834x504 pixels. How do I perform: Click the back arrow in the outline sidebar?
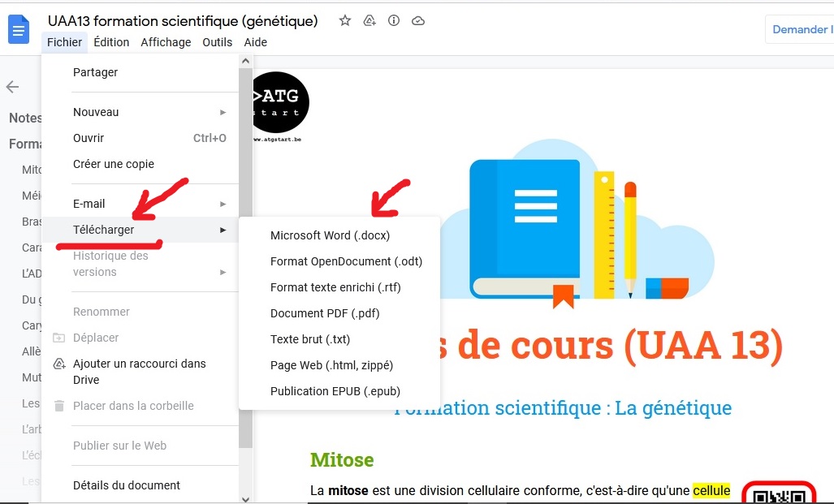tap(13, 87)
